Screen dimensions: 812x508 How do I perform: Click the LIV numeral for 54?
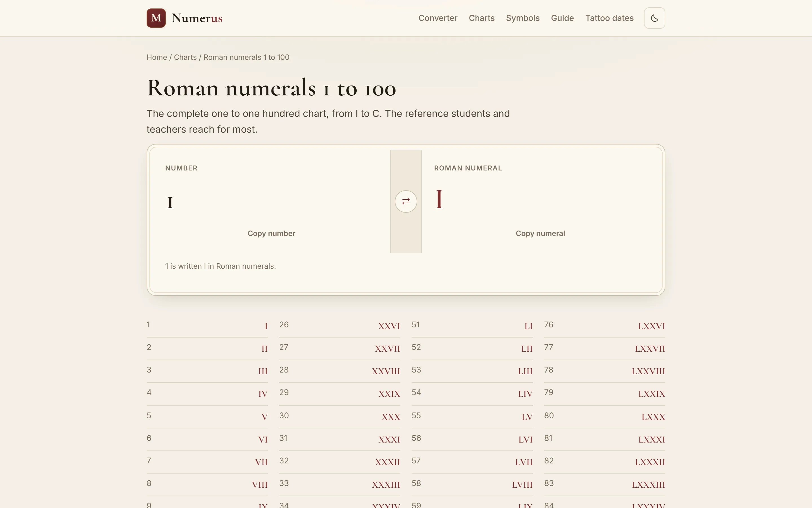pyautogui.click(x=525, y=394)
